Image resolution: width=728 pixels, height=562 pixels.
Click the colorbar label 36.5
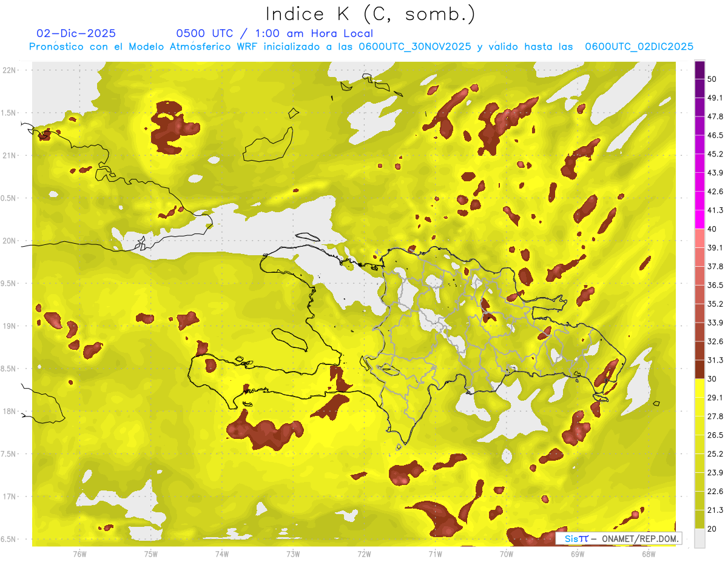click(x=715, y=285)
